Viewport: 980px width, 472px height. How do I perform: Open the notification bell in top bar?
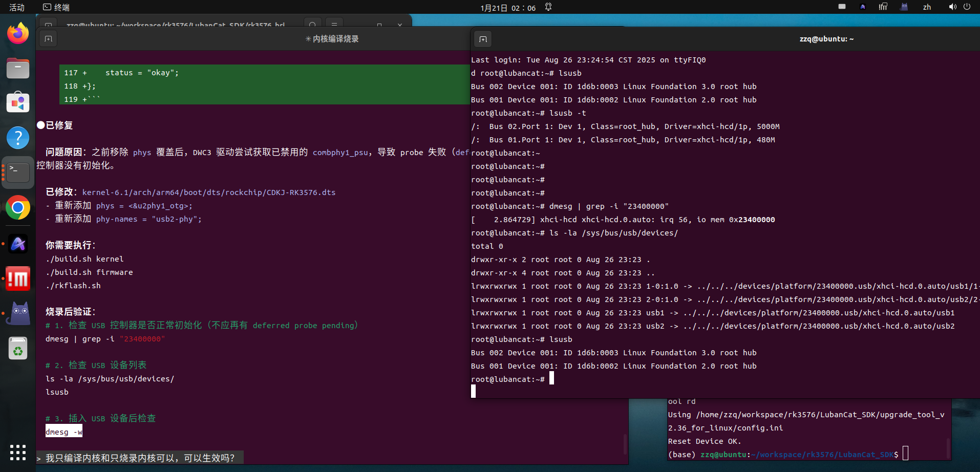(x=548, y=7)
